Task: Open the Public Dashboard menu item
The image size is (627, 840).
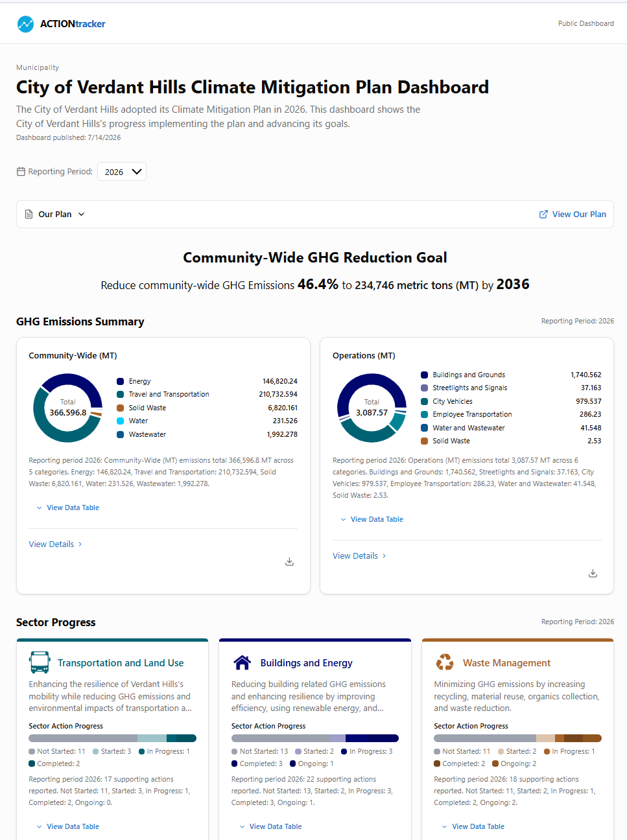Action: [x=586, y=23]
